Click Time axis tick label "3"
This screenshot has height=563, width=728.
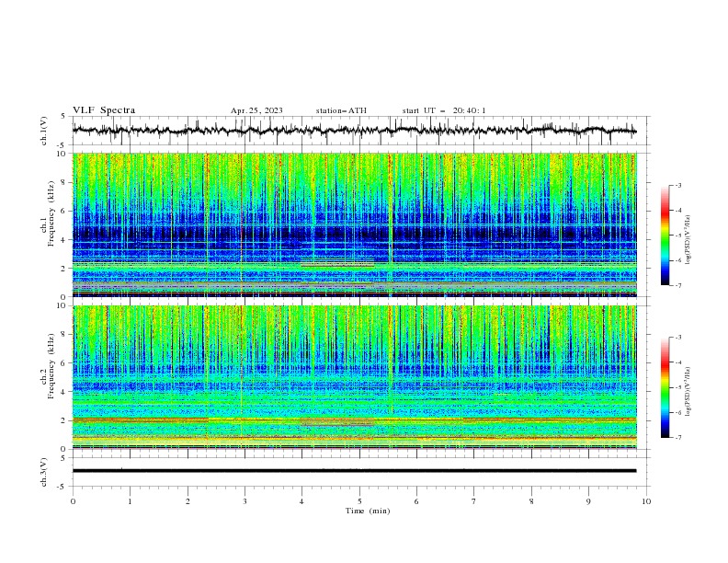(x=245, y=501)
